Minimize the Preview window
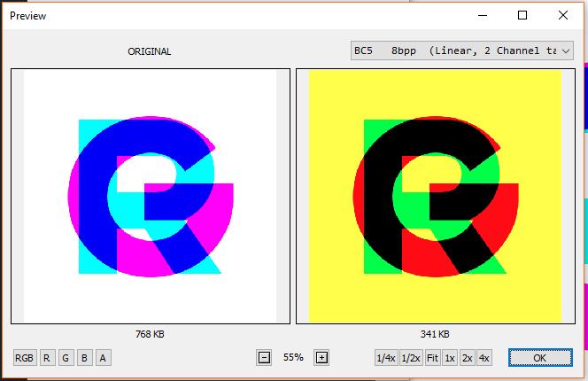The image size is (588, 381). [x=482, y=15]
